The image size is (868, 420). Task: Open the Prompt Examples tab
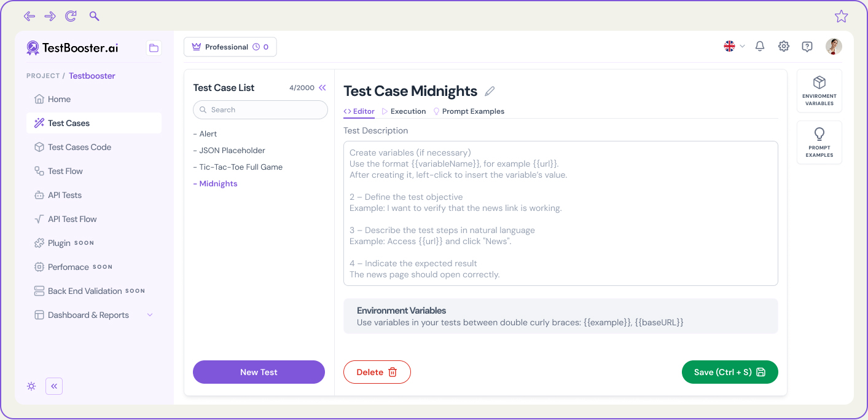[x=469, y=111]
